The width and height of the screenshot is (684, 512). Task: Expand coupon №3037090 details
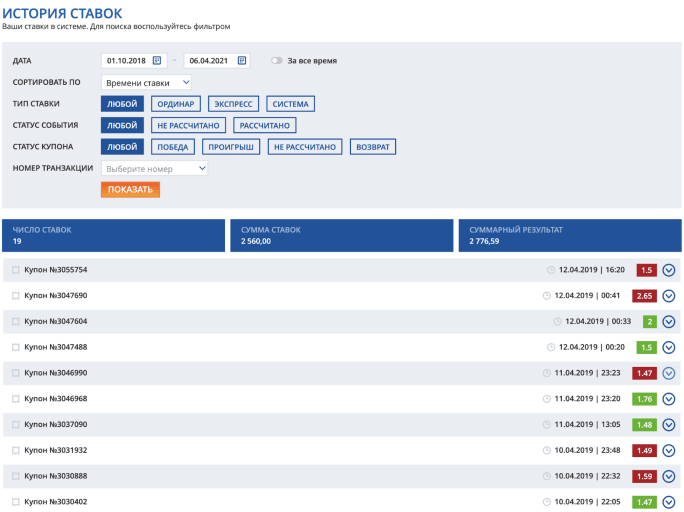coord(669,424)
